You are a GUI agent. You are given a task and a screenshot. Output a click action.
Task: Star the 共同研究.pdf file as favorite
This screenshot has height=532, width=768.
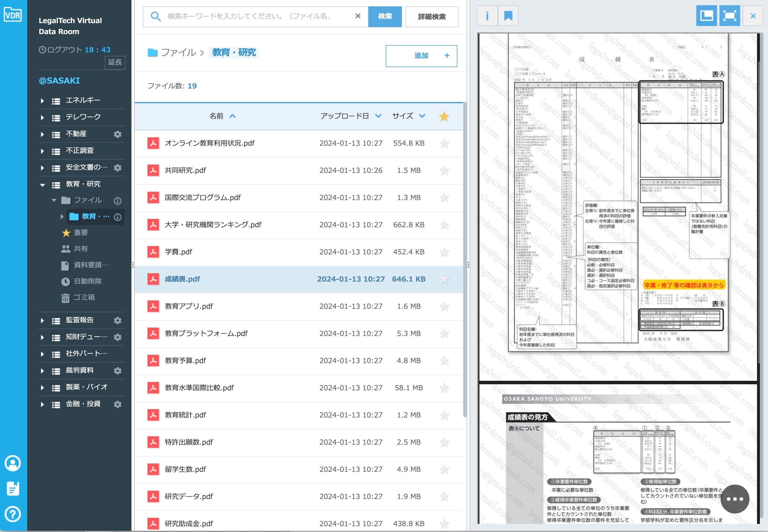pyautogui.click(x=444, y=171)
